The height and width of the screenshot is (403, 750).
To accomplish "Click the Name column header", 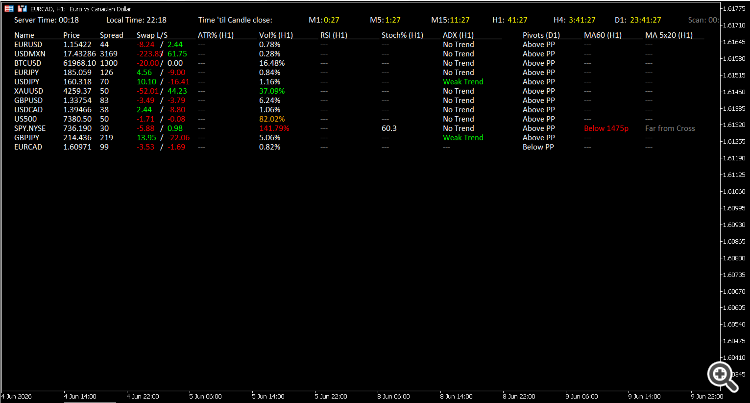I will coord(24,35).
